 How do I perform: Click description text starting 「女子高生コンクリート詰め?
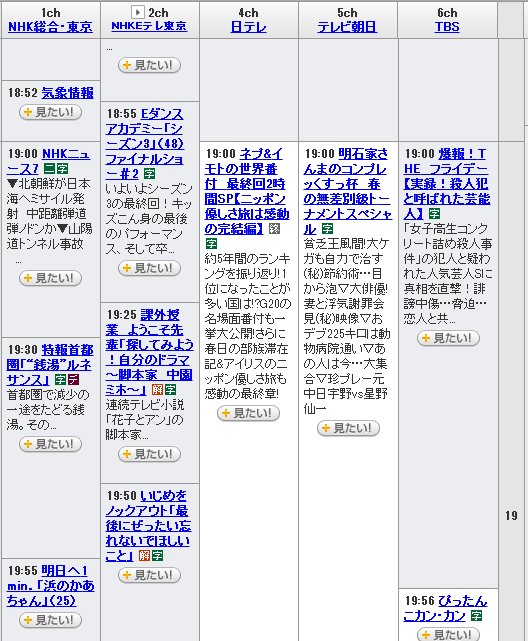[447, 273]
